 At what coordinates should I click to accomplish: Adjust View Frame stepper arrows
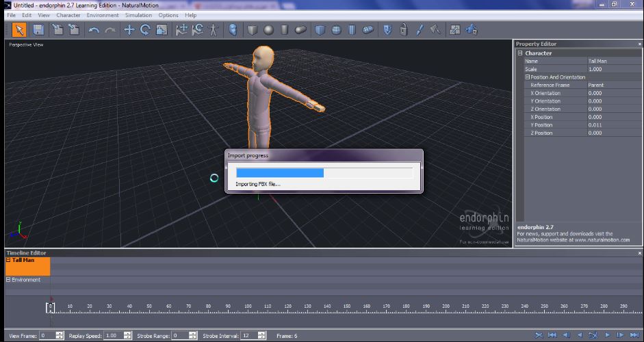pos(60,335)
